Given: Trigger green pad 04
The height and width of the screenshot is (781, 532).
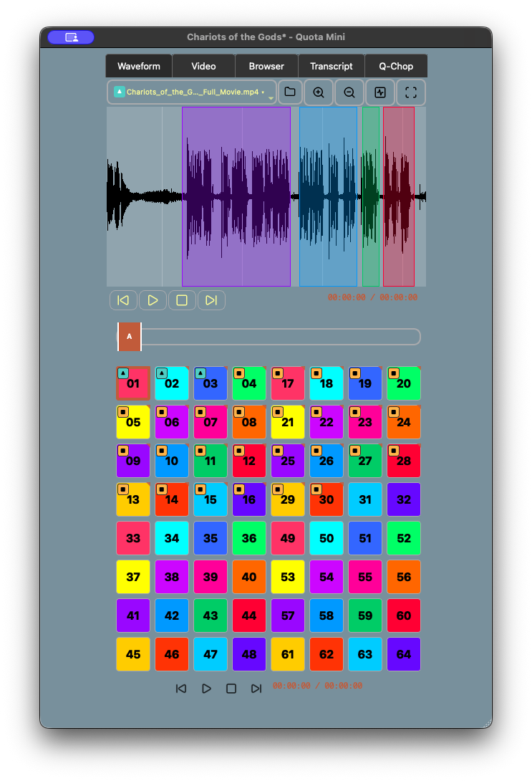Looking at the screenshot, I should tap(249, 383).
